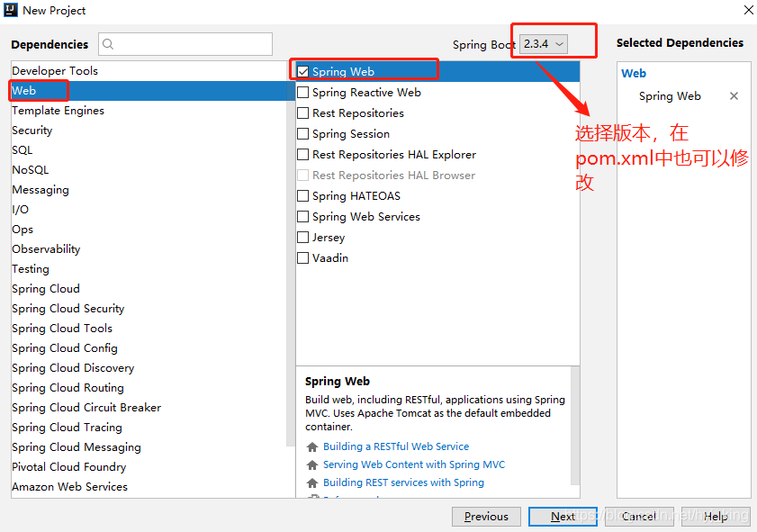Check the Spring Reactive Web checkbox
This screenshot has height=532, width=757.
click(302, 92)
